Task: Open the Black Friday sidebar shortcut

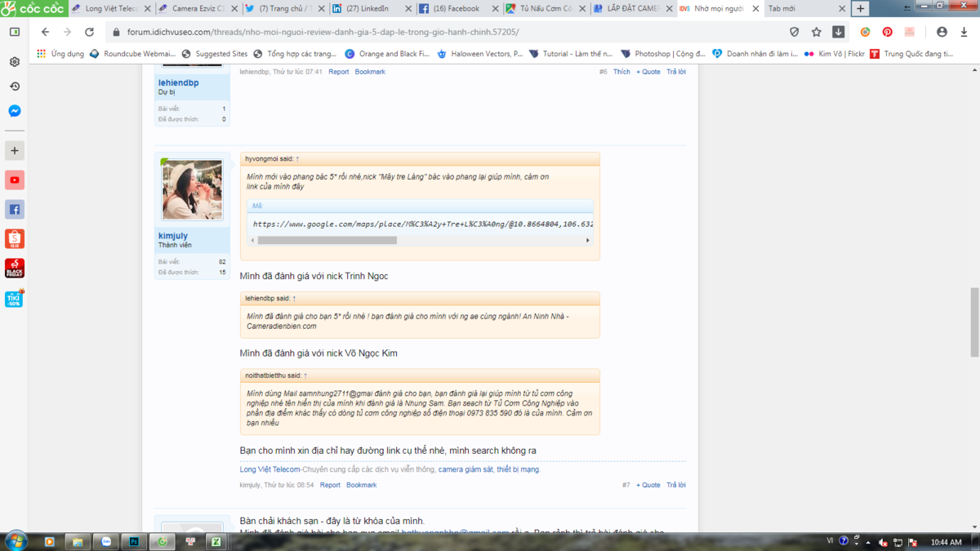Action: click(15, 269)
